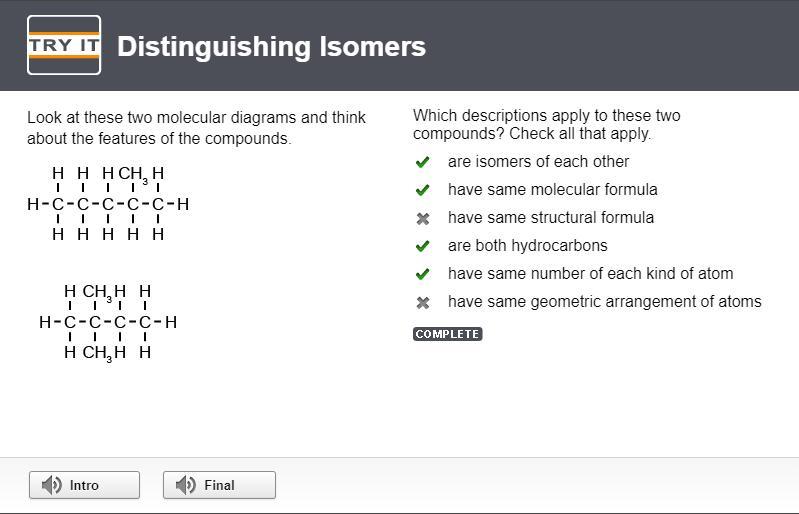Click the second butane-chain molecular diagram
The height and width of the screenshot is (514, 799).
108,322
